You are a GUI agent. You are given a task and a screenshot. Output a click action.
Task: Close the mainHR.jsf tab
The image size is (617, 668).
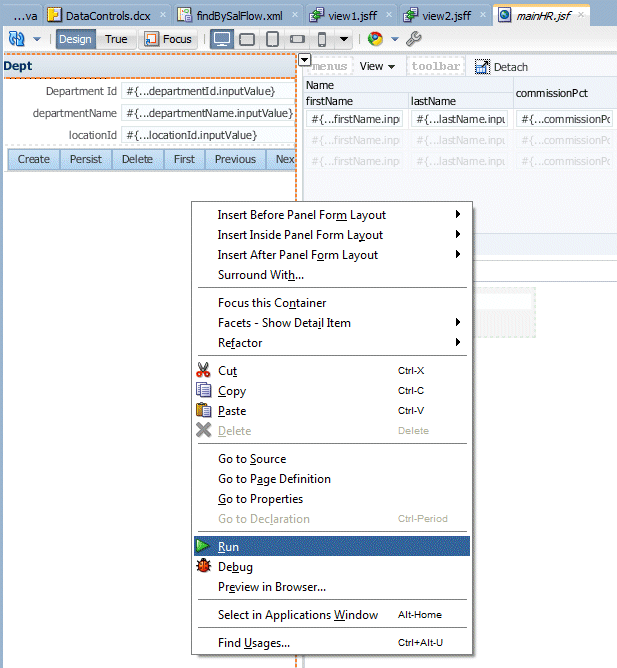click(581, 15)
